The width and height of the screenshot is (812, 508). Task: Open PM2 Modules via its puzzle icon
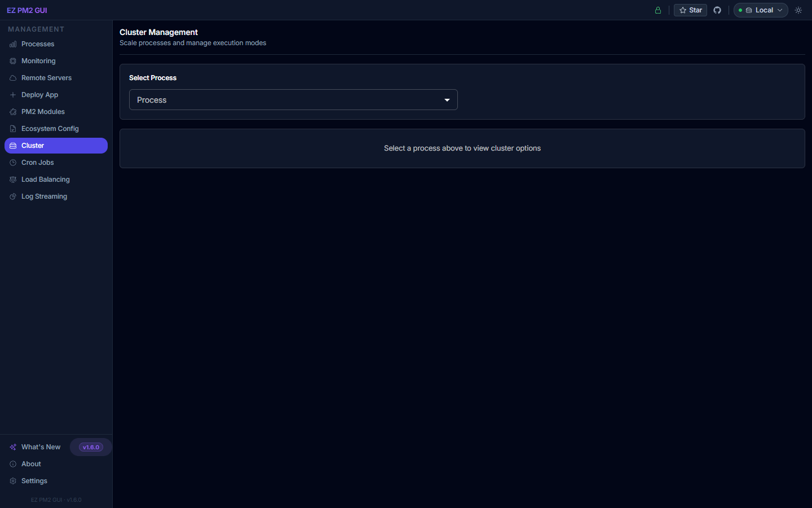coord(12,111)
